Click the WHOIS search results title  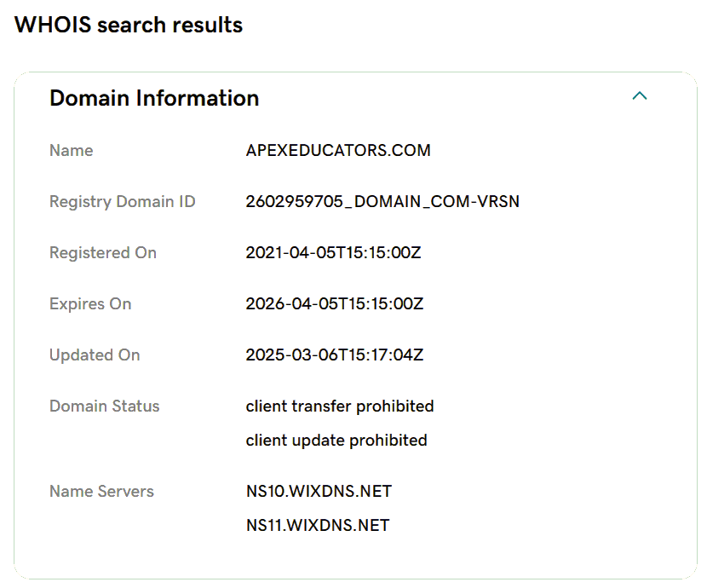click(x=129, y=26)
